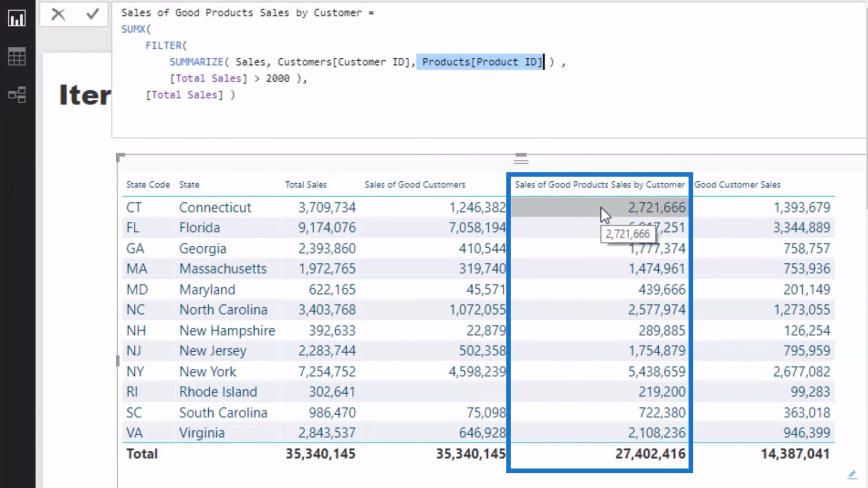Commit the formula with the checkmark icon
The width and height of the screenshot is (868, 488).
[92, 14]
